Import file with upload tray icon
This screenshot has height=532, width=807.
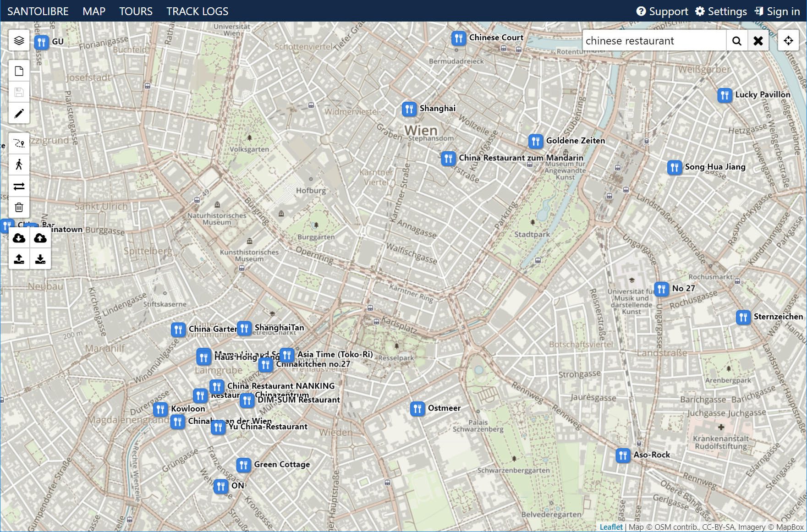[19, 259]
